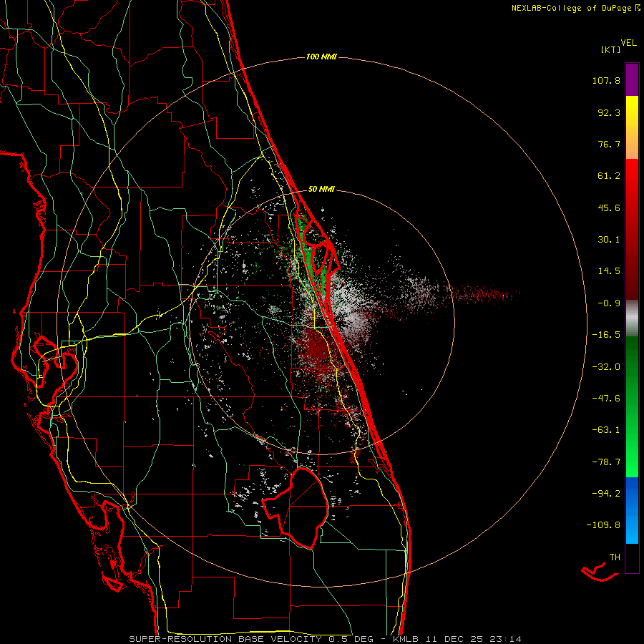Select the 107.8 velocity scale value
This screenshot has width=644, height=644.
606,80
